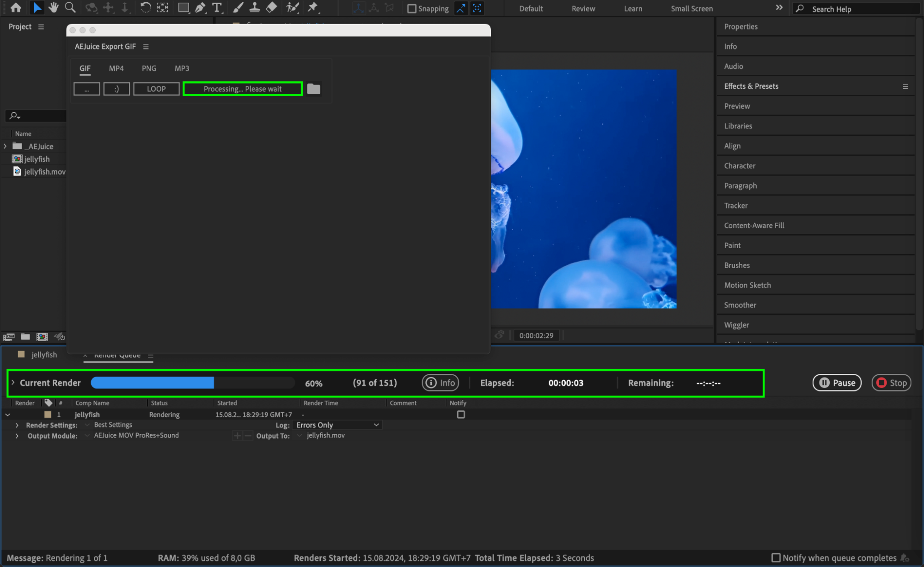Select the Puppet Pin tool
This screenshot has width=924, height=567.
(x=313, y=7)
